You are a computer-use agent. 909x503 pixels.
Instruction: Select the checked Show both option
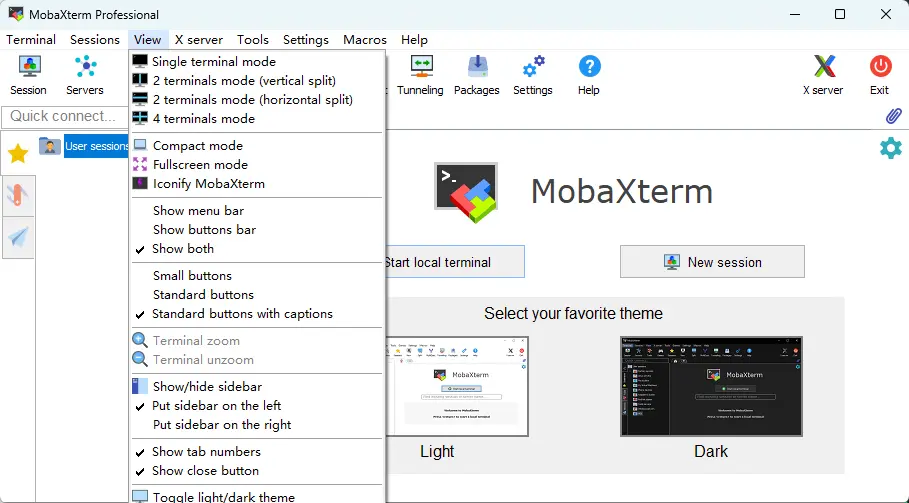[x=257, y=249]
